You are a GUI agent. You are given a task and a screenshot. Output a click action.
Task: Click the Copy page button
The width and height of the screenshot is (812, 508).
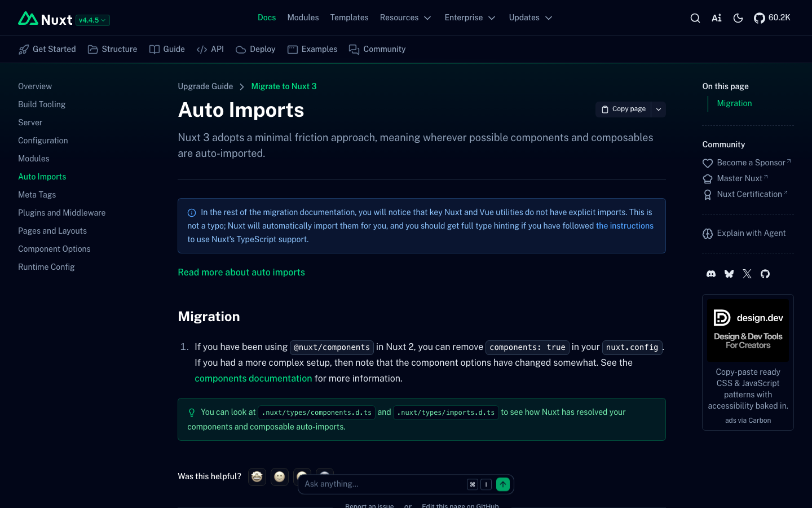point(623,109)
